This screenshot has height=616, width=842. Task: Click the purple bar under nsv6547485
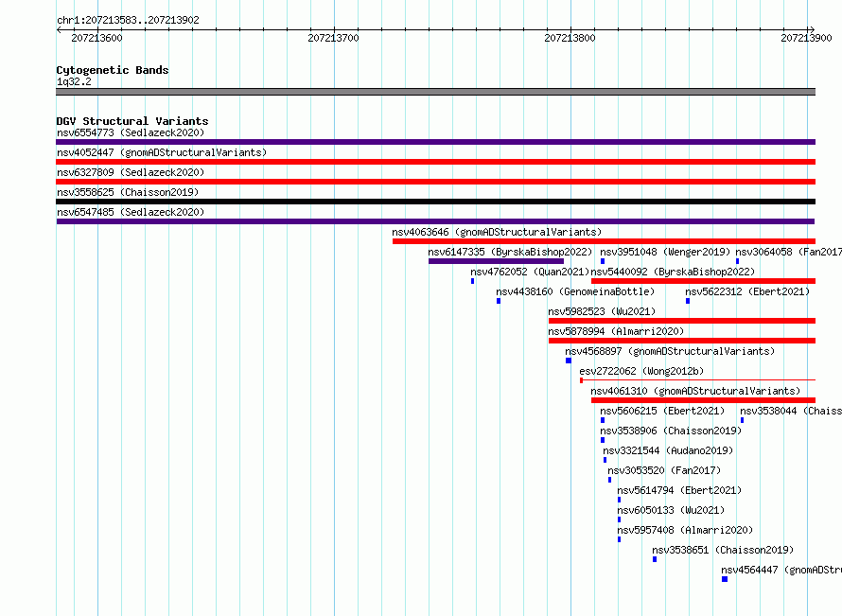pyautogui.click(x=435, y=221)
